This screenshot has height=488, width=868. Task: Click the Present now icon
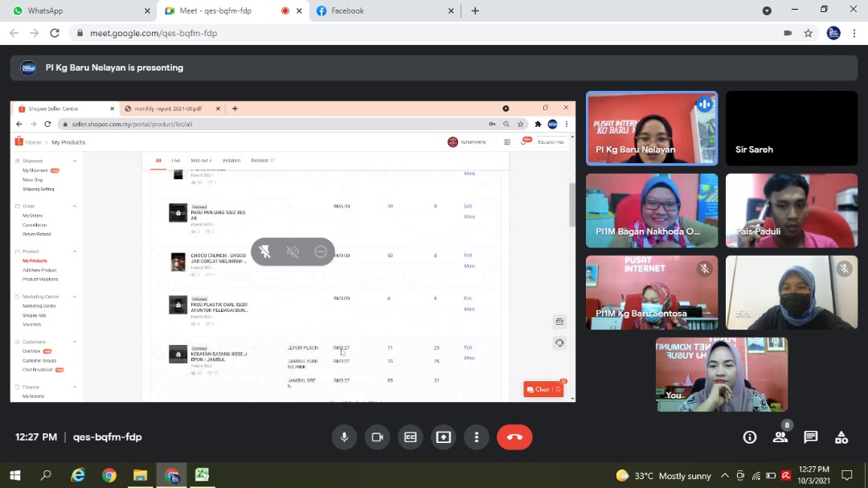[444, 437]
